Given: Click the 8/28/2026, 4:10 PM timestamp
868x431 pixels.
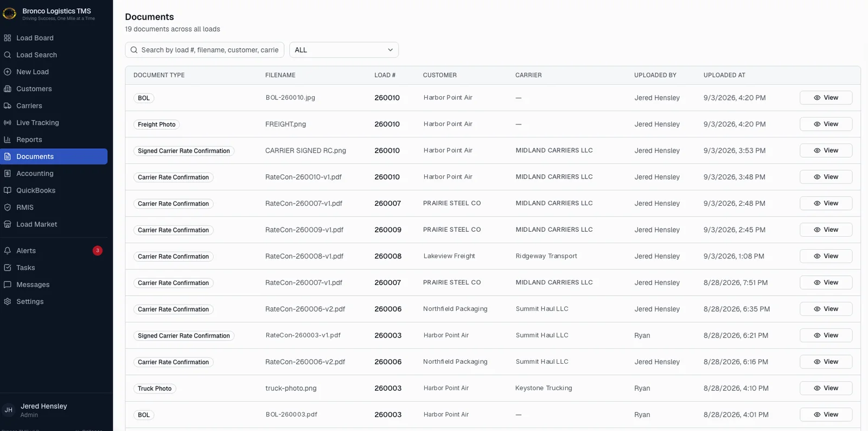Looking at the screenshot, I should click(x=736, y=388).
